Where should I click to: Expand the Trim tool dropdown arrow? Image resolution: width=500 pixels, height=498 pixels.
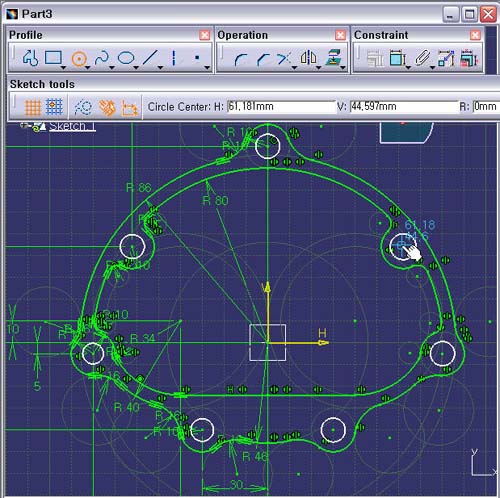(x=294, y=68)
